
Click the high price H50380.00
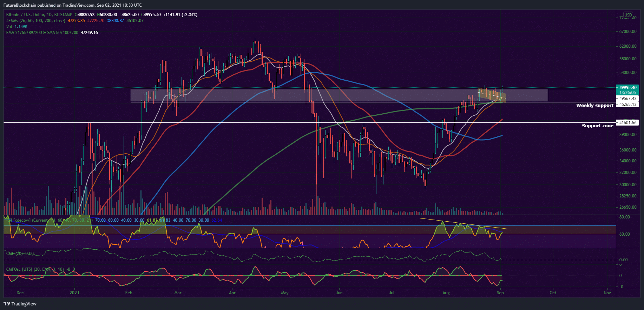pyautogui.click(x=107, y=15)
